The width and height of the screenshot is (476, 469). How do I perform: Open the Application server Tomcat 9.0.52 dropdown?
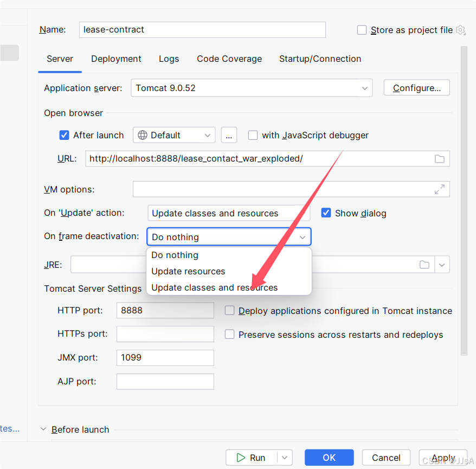[x=252, y=88]
